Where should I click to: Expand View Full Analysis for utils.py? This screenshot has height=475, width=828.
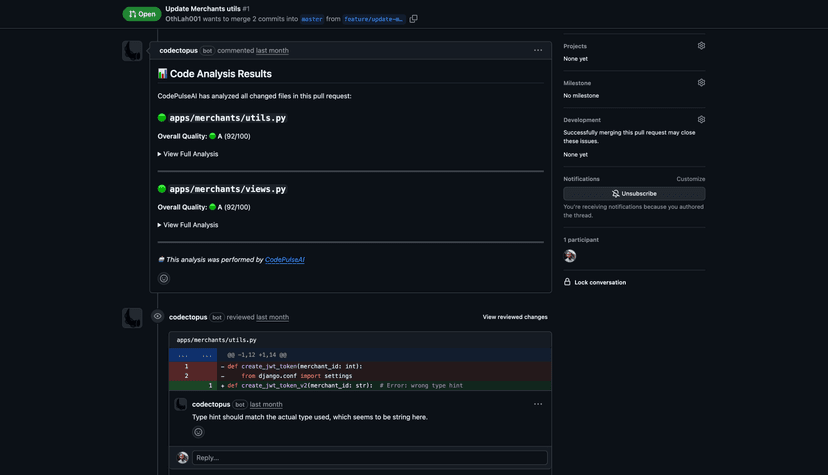(x=188, y=154)
